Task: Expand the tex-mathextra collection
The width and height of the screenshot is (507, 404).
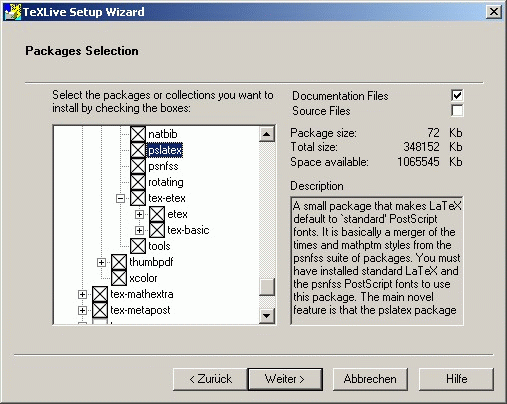Action: (82, 294)
